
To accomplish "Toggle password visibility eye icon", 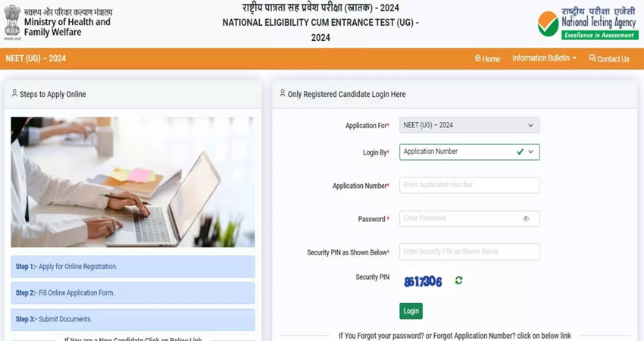I will [526, 218].
